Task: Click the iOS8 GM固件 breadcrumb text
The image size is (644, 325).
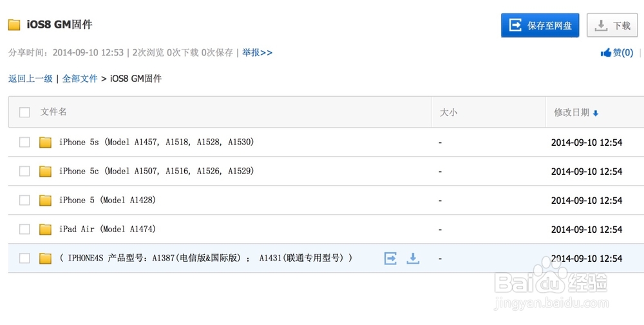Action: (x=136, y=79)
